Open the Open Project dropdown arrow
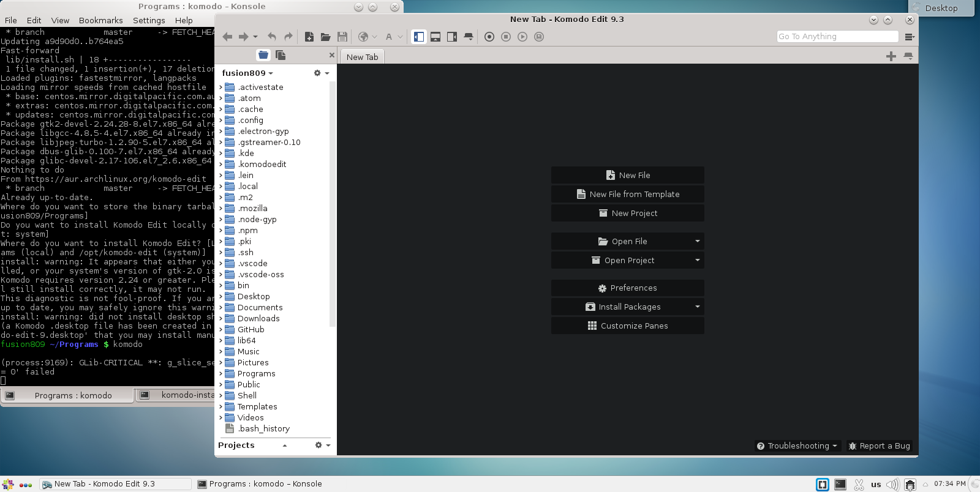This screenshot has height=492, width=980. coord(698,260)
